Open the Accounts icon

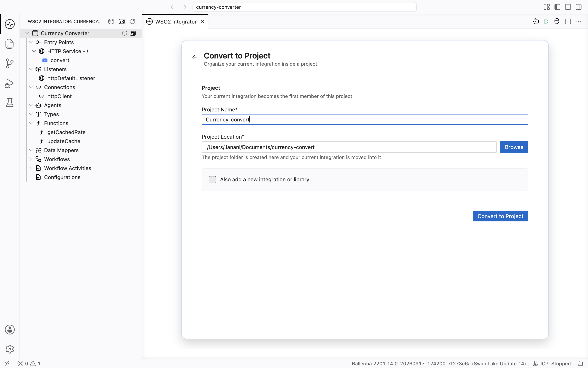(10, 330)
